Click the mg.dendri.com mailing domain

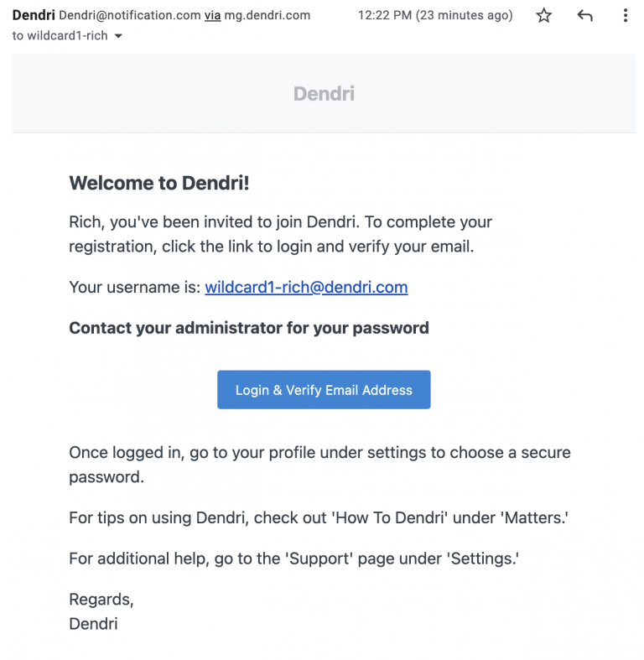[267, 16]
